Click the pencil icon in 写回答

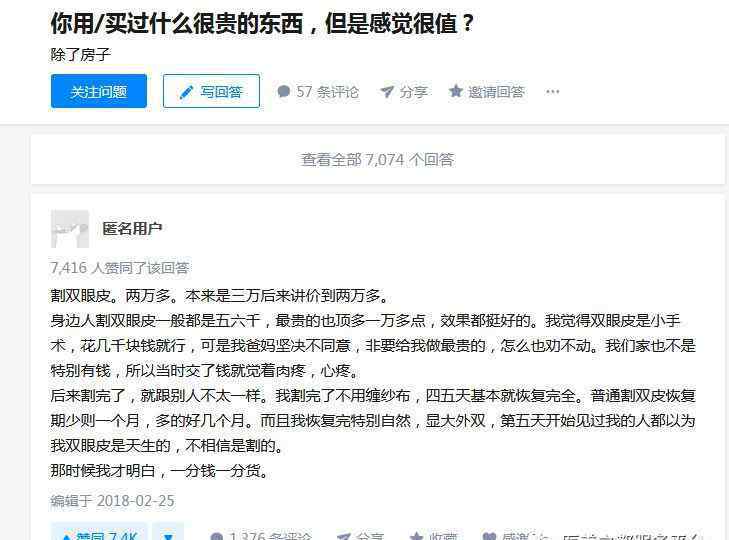pyautogui.click(x=186, y=92)
